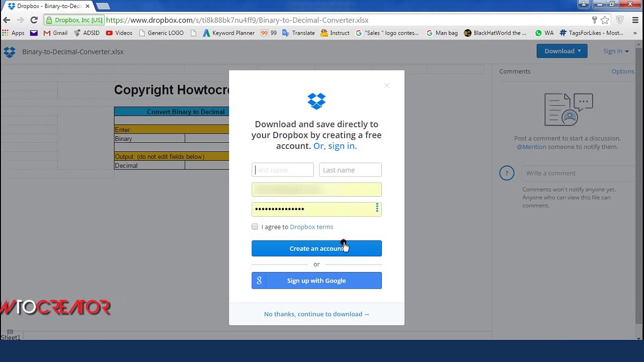Click the Chrome user profile button
The height and width of the screenshot is (362, 644).
[x=584, y=4]
